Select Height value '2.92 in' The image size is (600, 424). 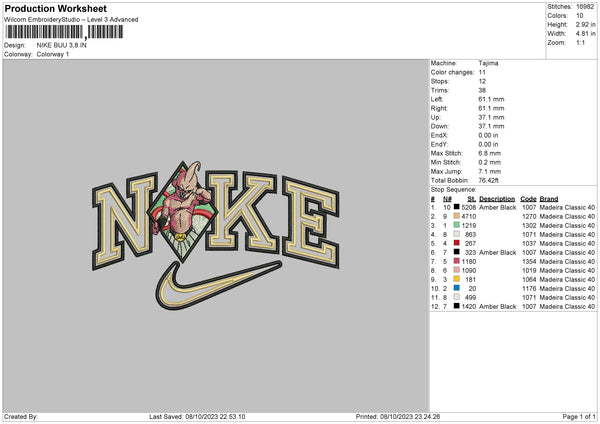pyautogui.click(x=585, y=24)
